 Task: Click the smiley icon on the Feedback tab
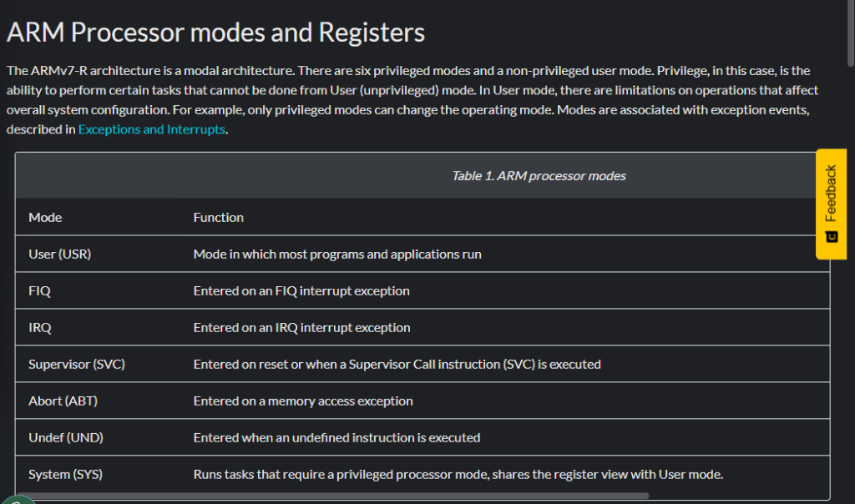pos(831,237)
